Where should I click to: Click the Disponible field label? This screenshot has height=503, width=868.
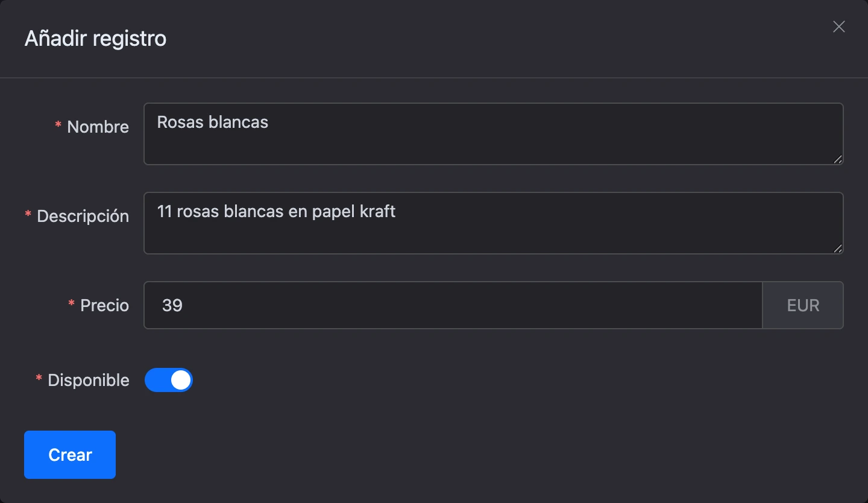click(x=89, y=380)
